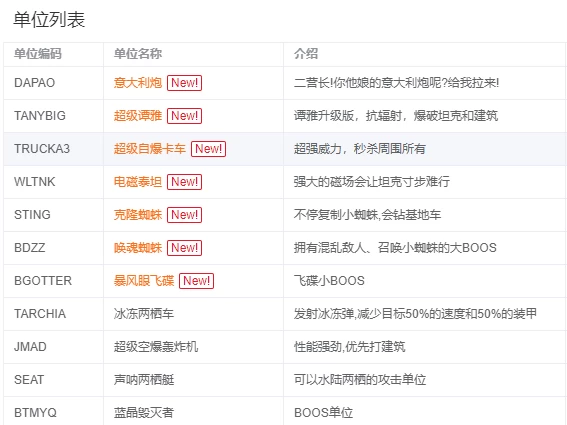Select the 超级自爆卡车 link

[150, 149]
